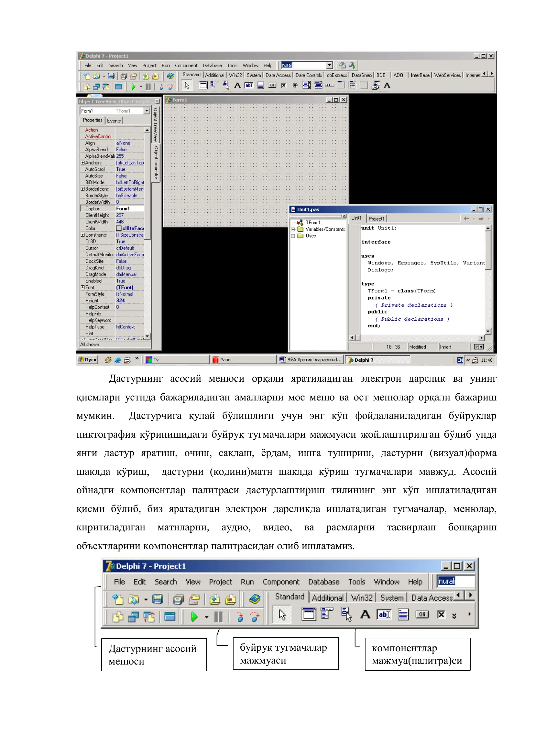535x756 pixels.
Task: Click View Unit icon in enlarged toolbar image
Action: pyautogui.click(x=118, y=617)
